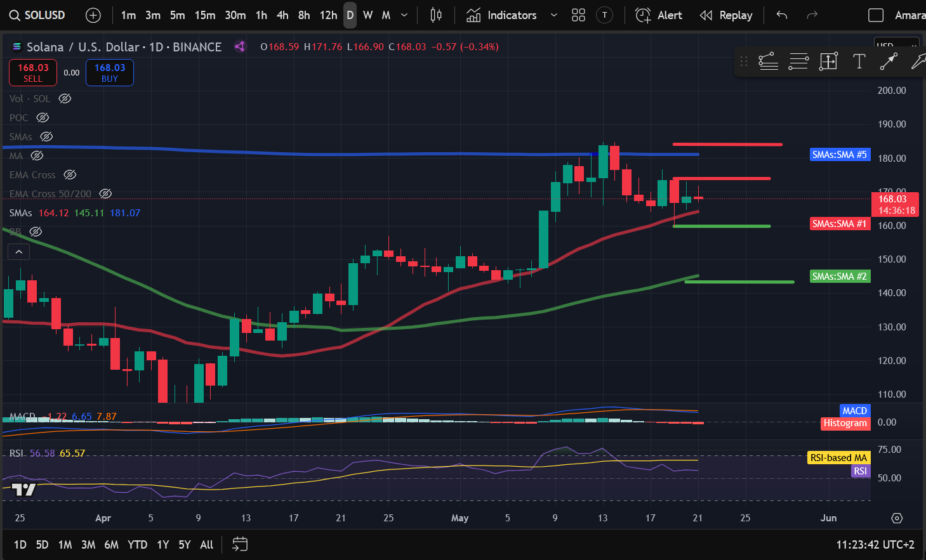Redo the last undone action

(812, 15)
